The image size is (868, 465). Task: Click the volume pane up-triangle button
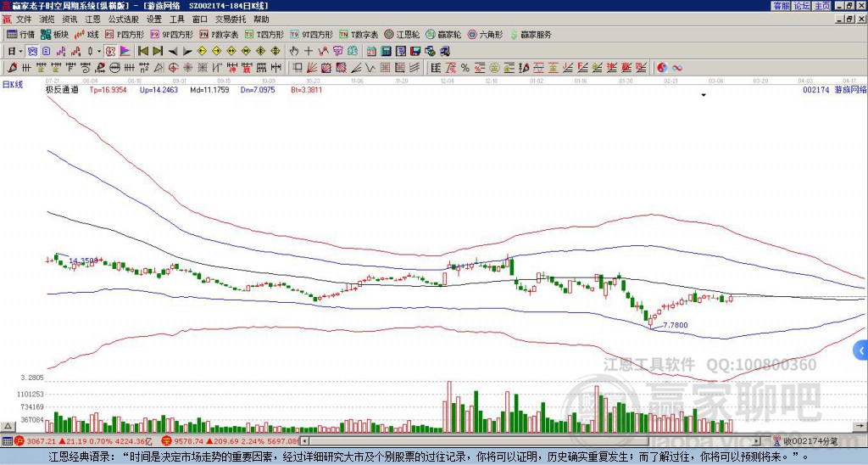click(x=7, y=426)
